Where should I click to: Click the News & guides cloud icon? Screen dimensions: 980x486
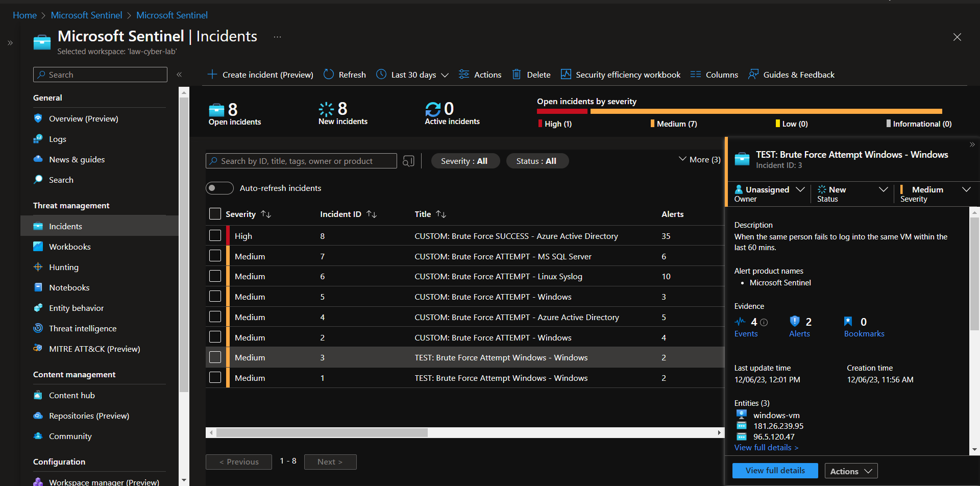[38, 159]
